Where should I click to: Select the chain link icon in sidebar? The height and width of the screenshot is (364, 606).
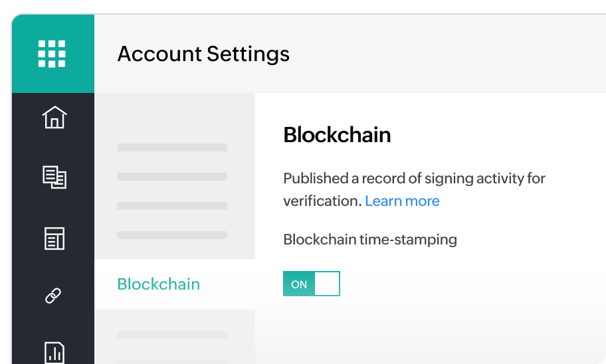(x=53, y=296)
